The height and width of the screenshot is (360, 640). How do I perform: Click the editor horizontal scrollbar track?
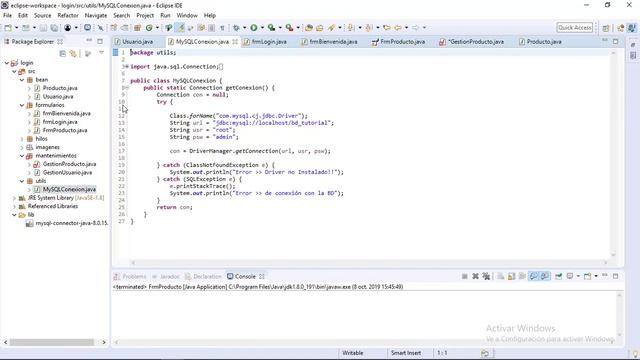[369, 263]
